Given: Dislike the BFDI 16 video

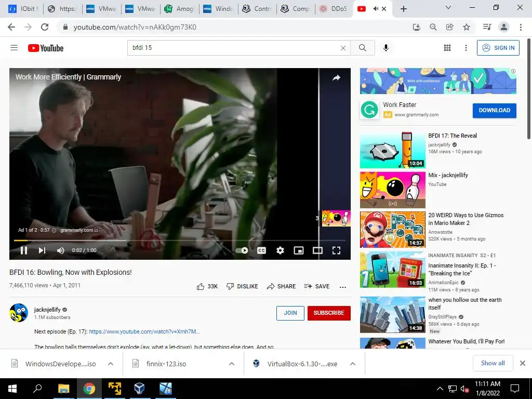Looking at the screenshot, I should (242, 286).
